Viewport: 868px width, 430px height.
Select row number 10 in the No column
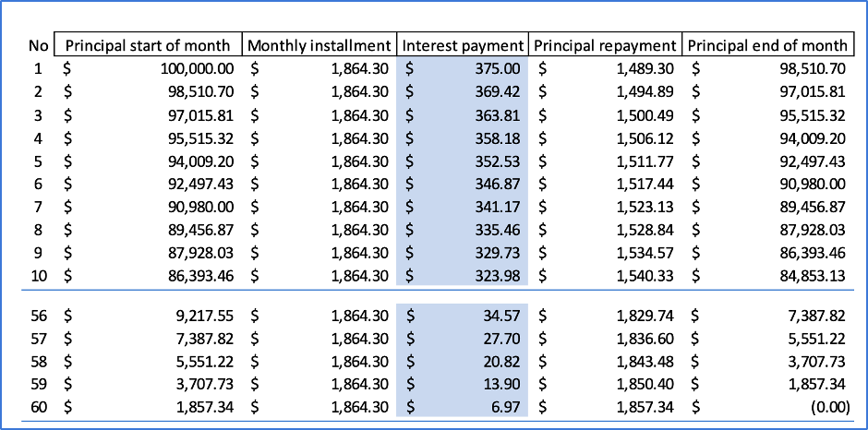pyautogui.click(x=38, y=276)
